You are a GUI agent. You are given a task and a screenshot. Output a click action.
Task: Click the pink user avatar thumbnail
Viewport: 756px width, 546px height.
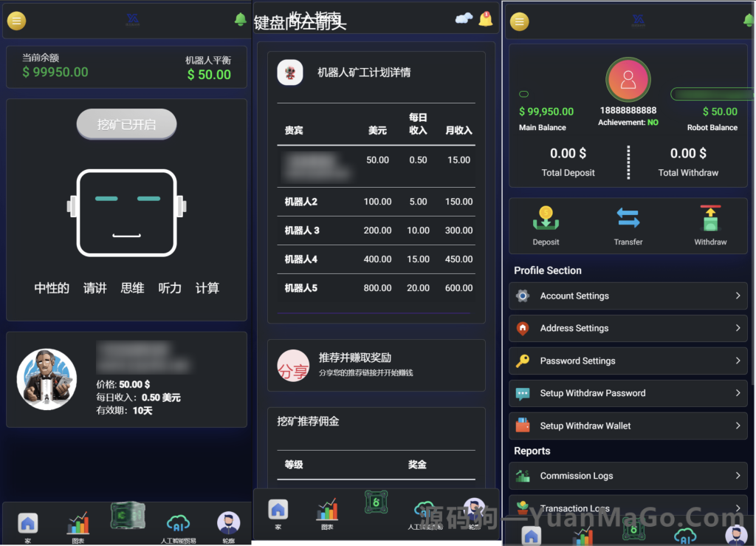[x=628, y=79]
